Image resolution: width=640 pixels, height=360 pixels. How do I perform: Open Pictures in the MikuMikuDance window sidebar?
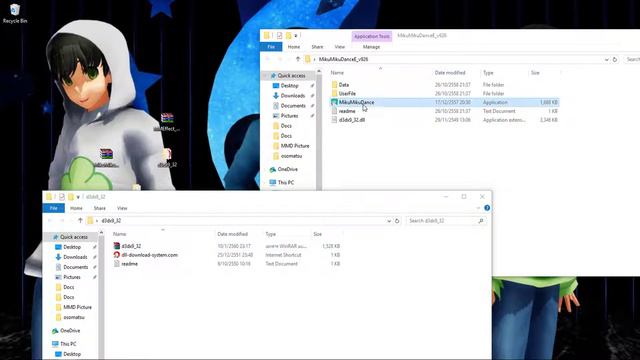tap(289, 116)
